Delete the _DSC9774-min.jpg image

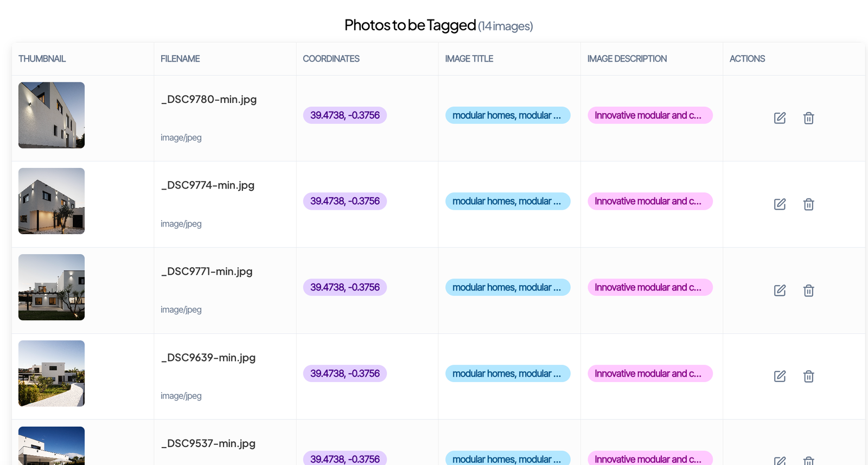pos(808,204)
